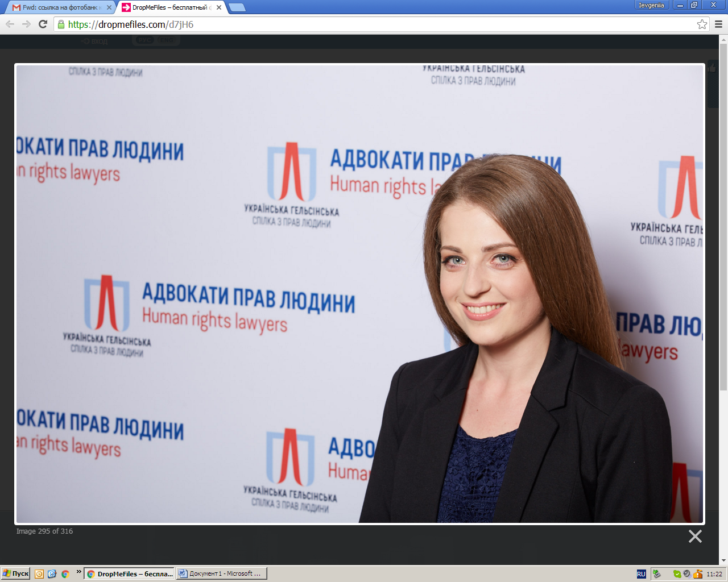Close the Gmail 'Fwd' tab

point(109,7)
